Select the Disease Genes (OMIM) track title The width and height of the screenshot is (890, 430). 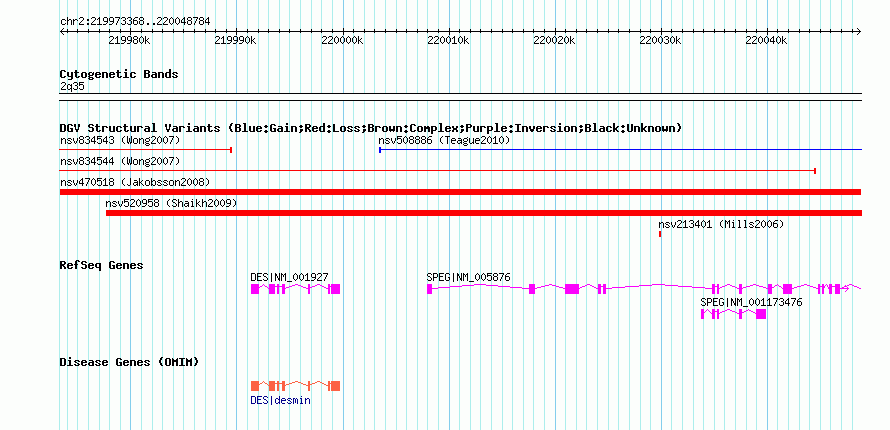129,362
